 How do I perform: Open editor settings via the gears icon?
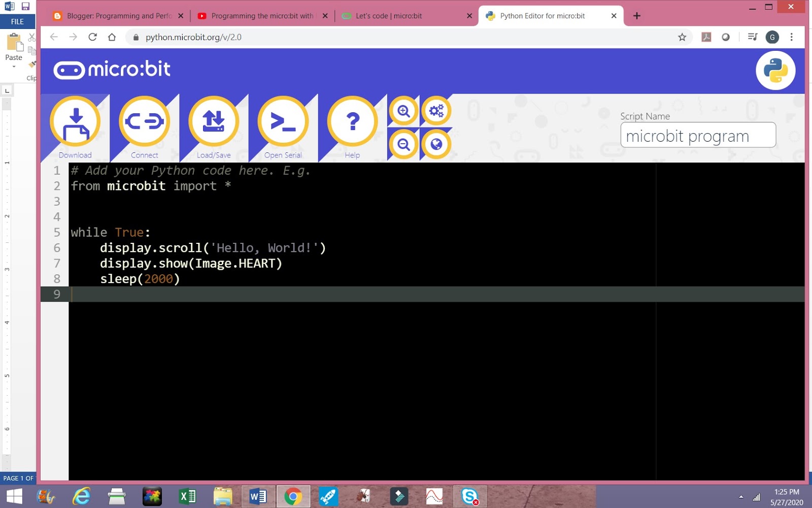click(436, 110)
